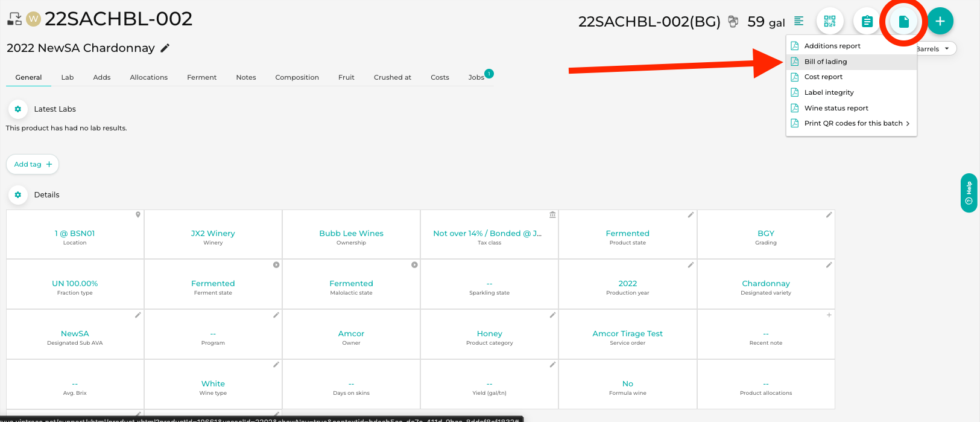This screenshot has width=980, height=422.
Task: Follow the 1 @ BSN01 location link
Action: point(75,234)
